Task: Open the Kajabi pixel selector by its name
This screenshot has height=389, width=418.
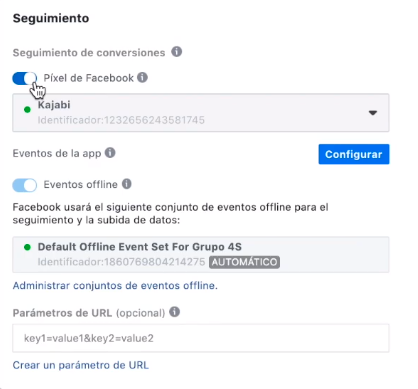Action: (54, 105)
